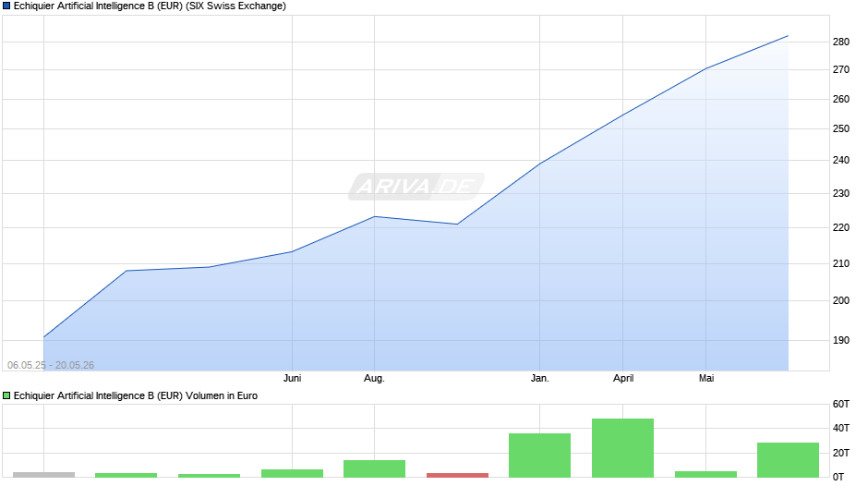The height and width of the screenshot is (486, 868).
Task: Click the 60T volume axis label
Action: [x=841, y=404]
